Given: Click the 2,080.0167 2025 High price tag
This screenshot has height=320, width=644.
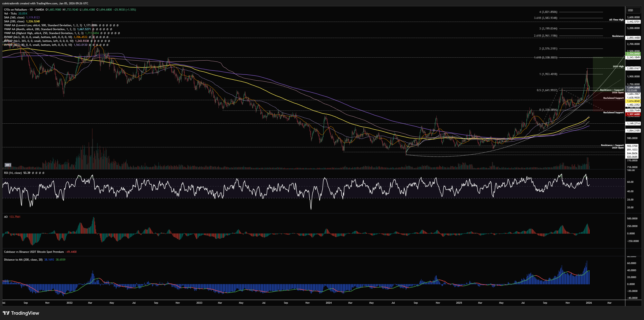Looking at the screenshot, I should tap(633, 68).
